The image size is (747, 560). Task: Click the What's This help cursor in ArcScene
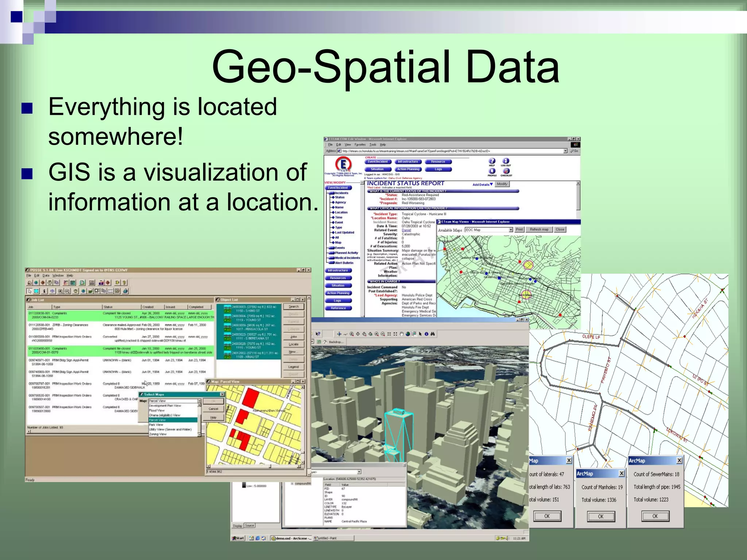[x=318, y=334]
